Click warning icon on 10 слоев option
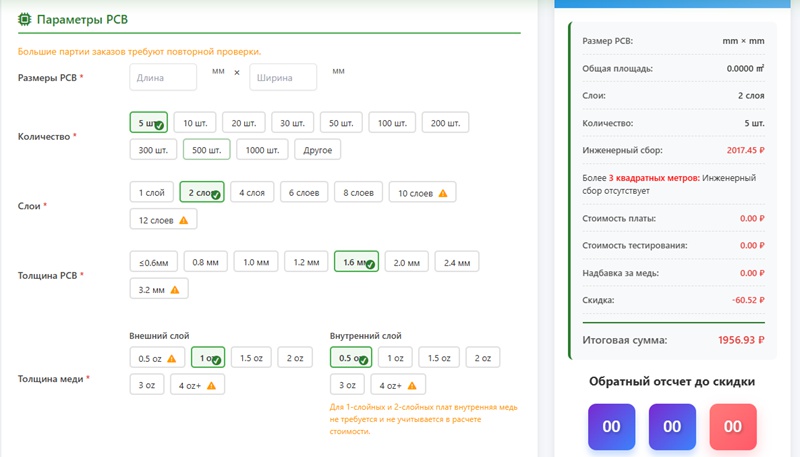800x457 pixels. point(442,193)
